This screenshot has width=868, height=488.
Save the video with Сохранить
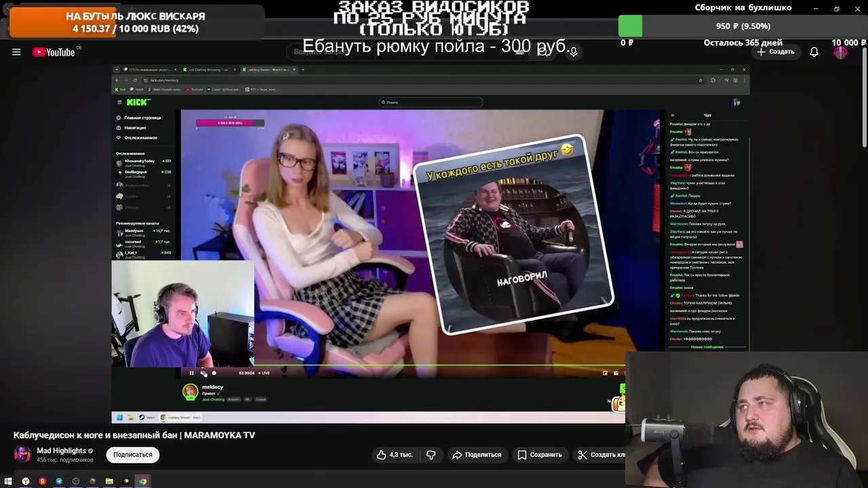(540, 455)
